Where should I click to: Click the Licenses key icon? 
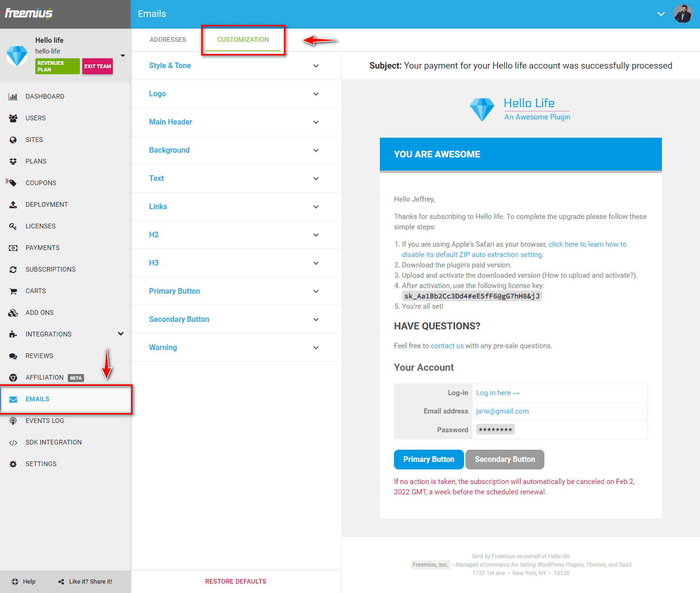[x=13, y=226]
